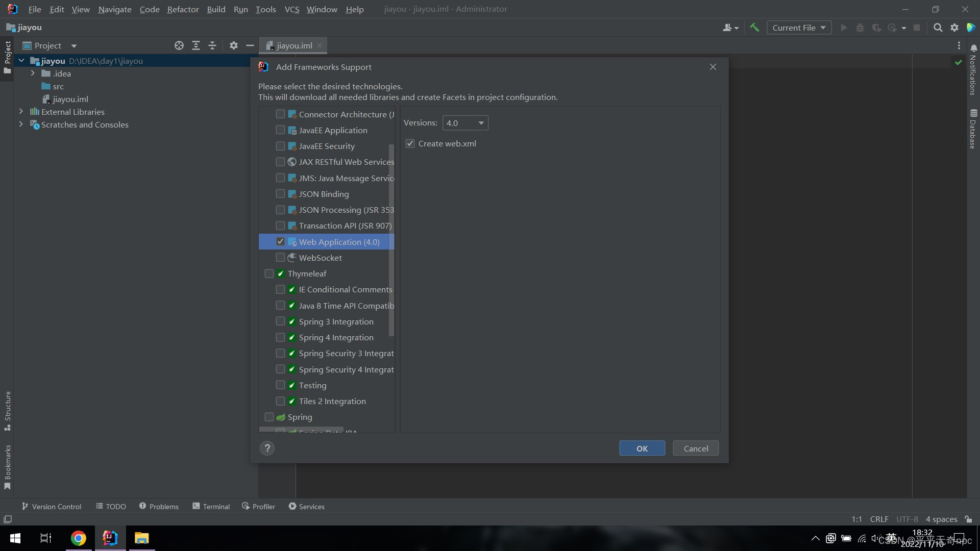Viewport: 980px width, 551px height.
Task: Open File Explorer from the taskbar
Action: coord(141,538)
